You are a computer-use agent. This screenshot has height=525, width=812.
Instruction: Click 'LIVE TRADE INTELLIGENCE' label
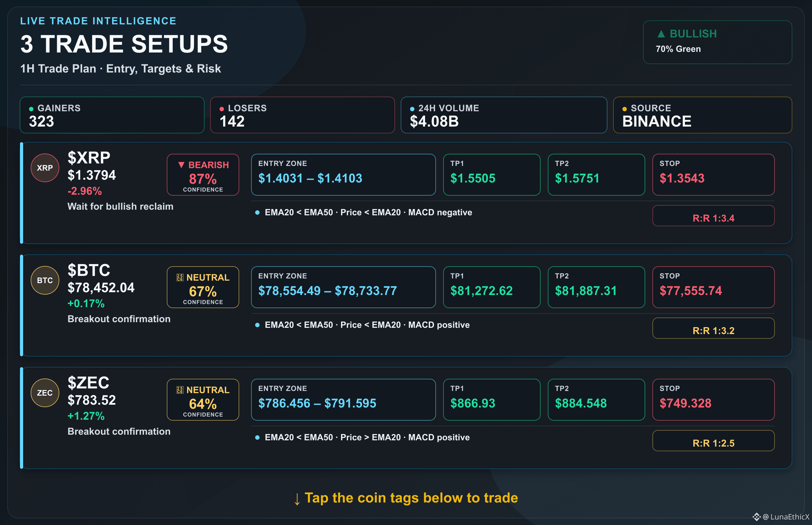pyautogui.click(x=98, y=21)
